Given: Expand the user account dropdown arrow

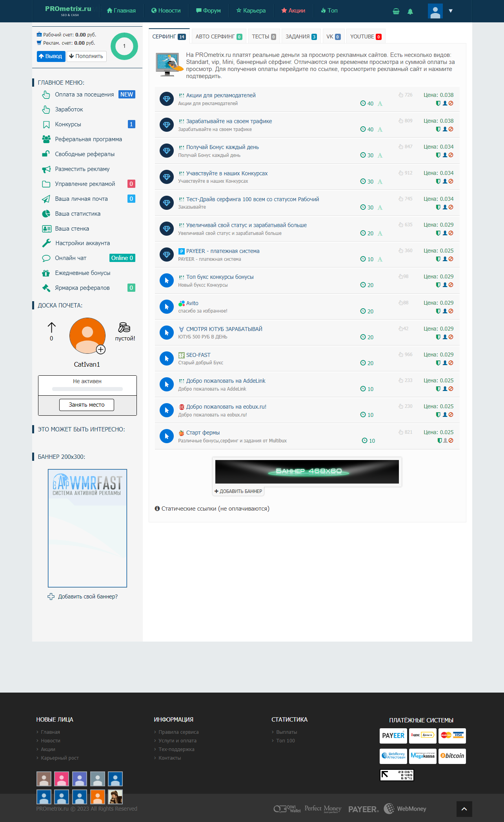Looking at the screenshot, I should 451,11.
